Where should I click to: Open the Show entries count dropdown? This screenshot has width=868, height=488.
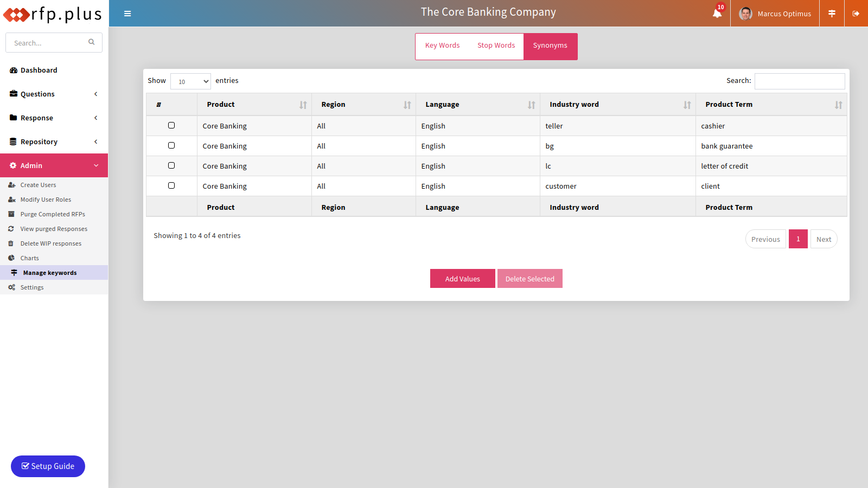tap(190, 81)
